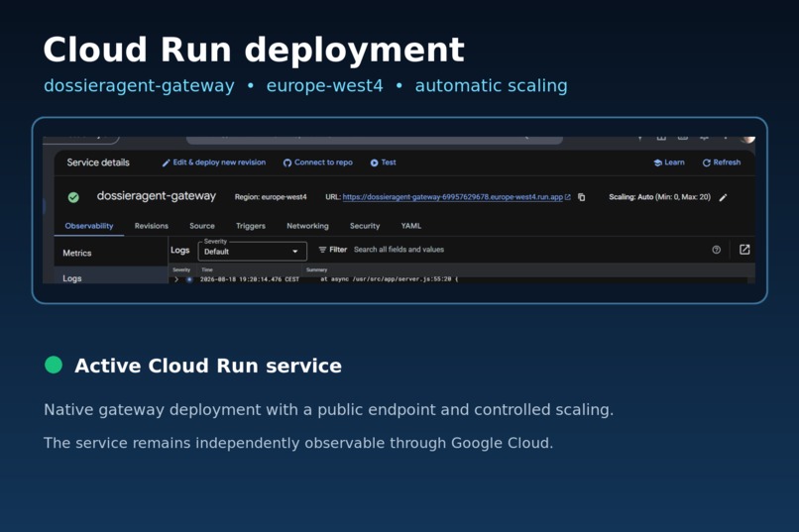Image resolution: width=799 pixels, height=532 pixels.
Task: Click the severity icon of the log entry
Action: point(189,279)
